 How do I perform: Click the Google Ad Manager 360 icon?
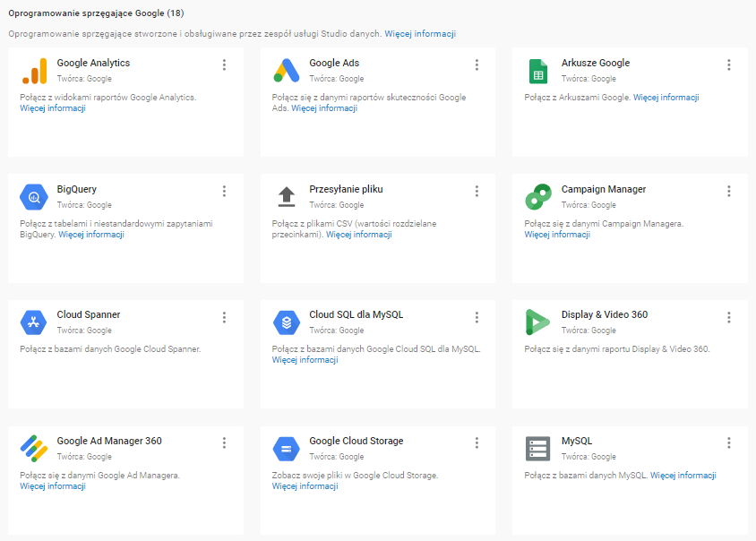(33, 448)
